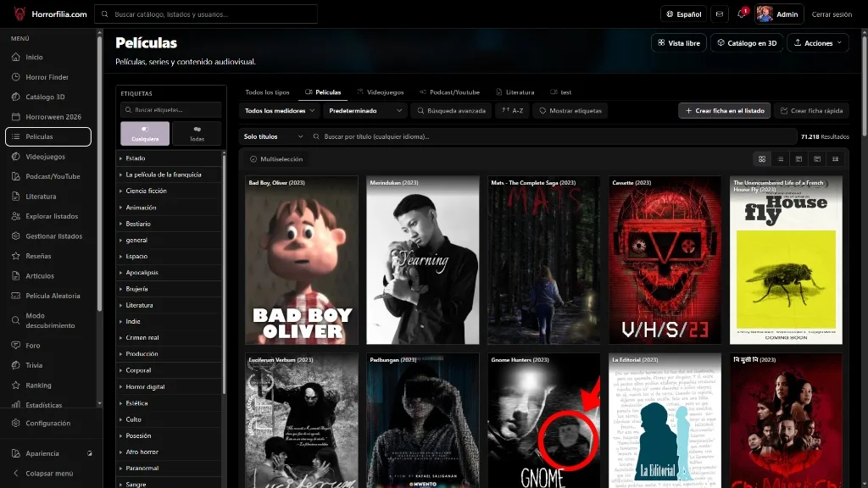Viewport: 868px width, 488px height.
Task: Open the Catálogo en 3D button
Action: [747, 43]
